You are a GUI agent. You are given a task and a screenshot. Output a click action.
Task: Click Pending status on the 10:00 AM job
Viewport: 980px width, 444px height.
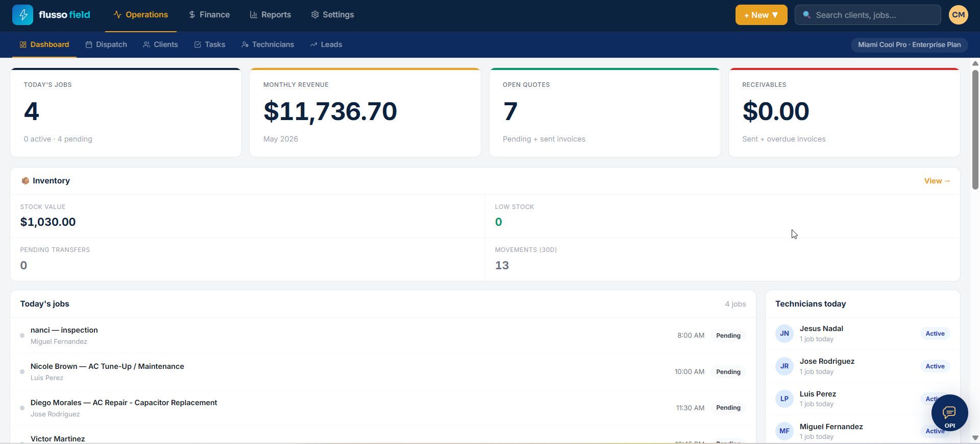pos(728,372)
